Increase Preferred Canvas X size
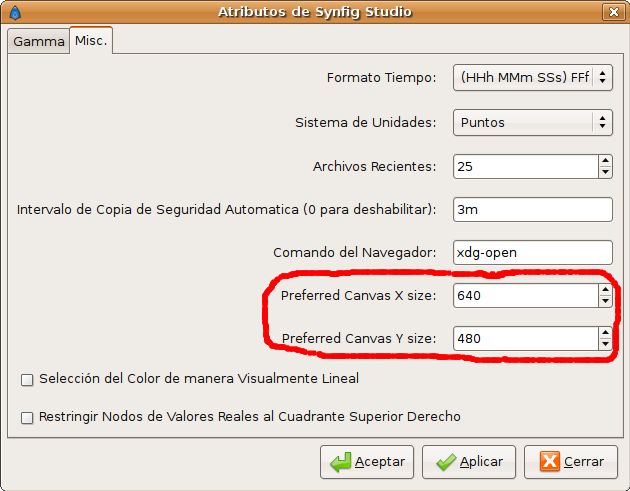 tap(605, 290)
